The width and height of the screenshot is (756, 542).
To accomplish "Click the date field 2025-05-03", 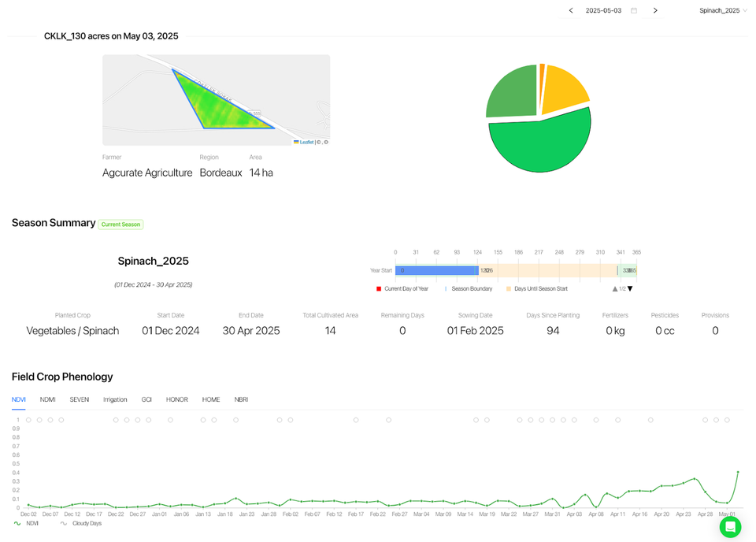I will click(x=603, y=10).
